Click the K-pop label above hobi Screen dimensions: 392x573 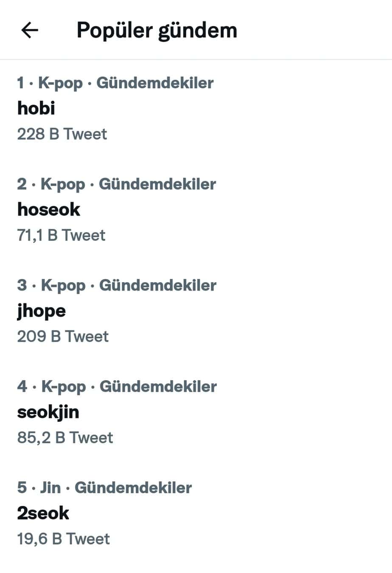60,83
